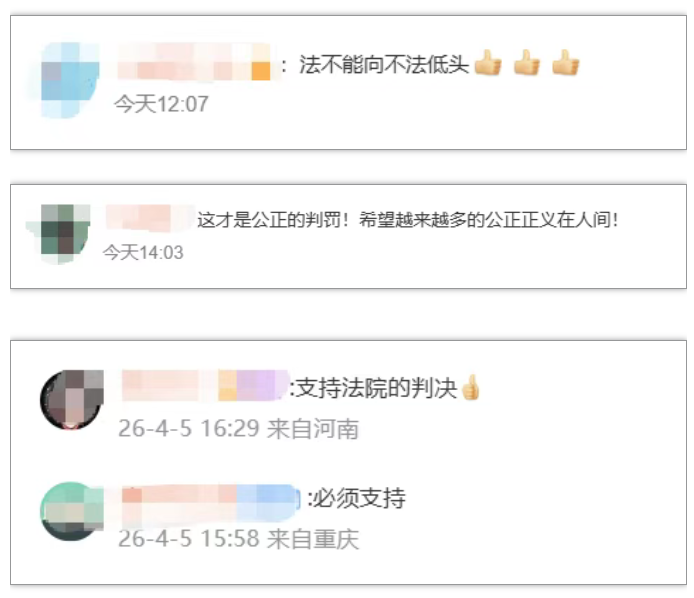Click the comment text 支持法院的判决
Viewport: 694px width, 598px height.
(376, 389)
